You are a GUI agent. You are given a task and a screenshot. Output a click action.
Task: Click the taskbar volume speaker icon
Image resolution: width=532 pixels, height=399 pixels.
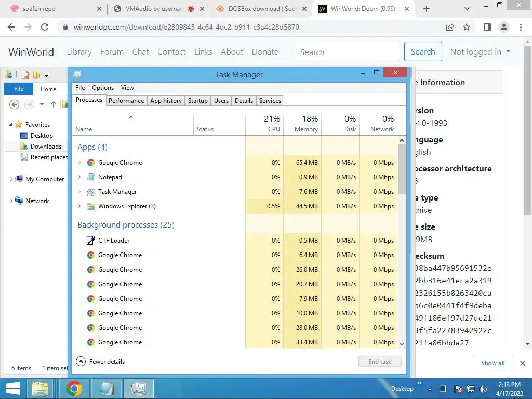click(x=483, y=389)
